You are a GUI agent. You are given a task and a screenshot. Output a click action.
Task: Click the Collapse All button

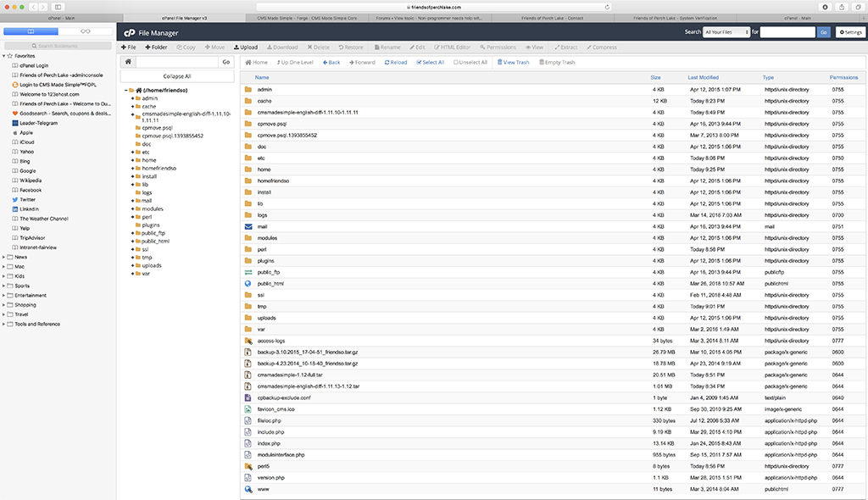(x=176, y=76)
